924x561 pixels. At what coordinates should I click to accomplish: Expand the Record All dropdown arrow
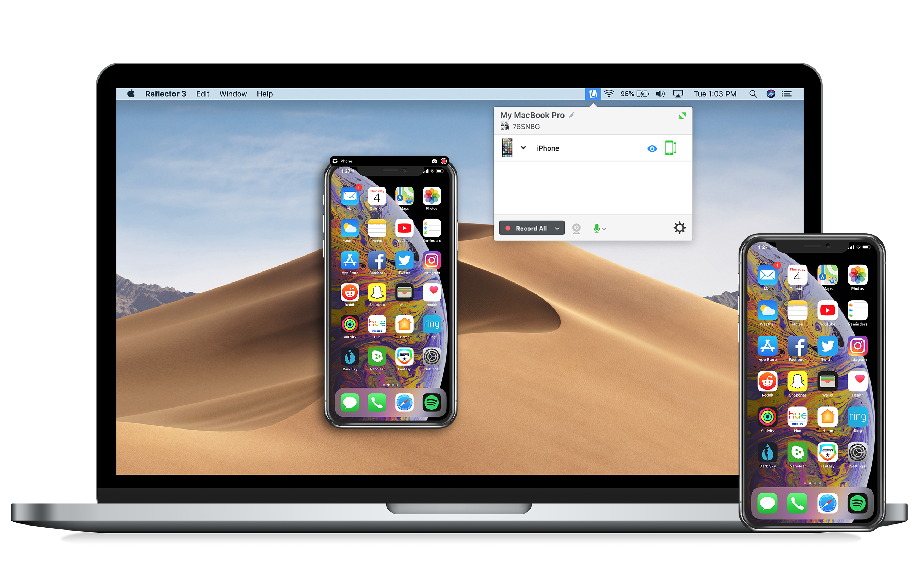(x=560, y=228)
